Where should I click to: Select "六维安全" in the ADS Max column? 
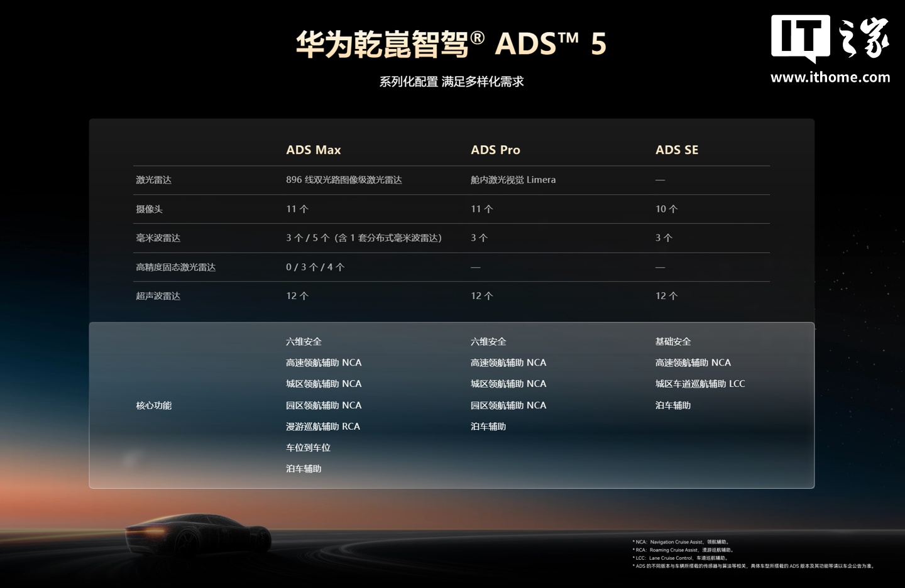click(304, 342)
